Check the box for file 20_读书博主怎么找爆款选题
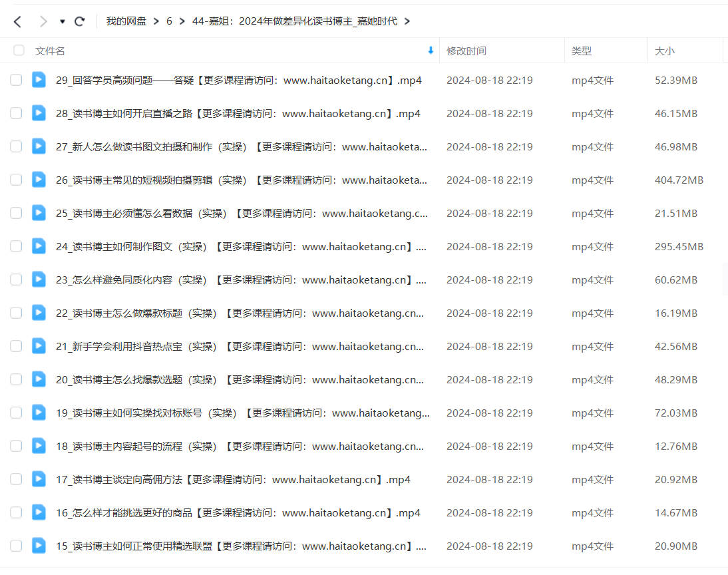 coord(16,379)
